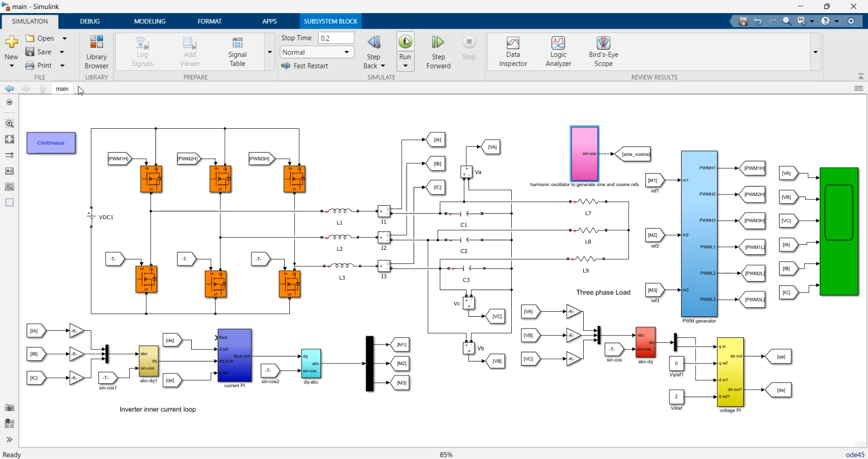The width and height of the screenshot is (868, 459).
Task: Launch the Logic Analyzer
Action: (x=558, y=51)
